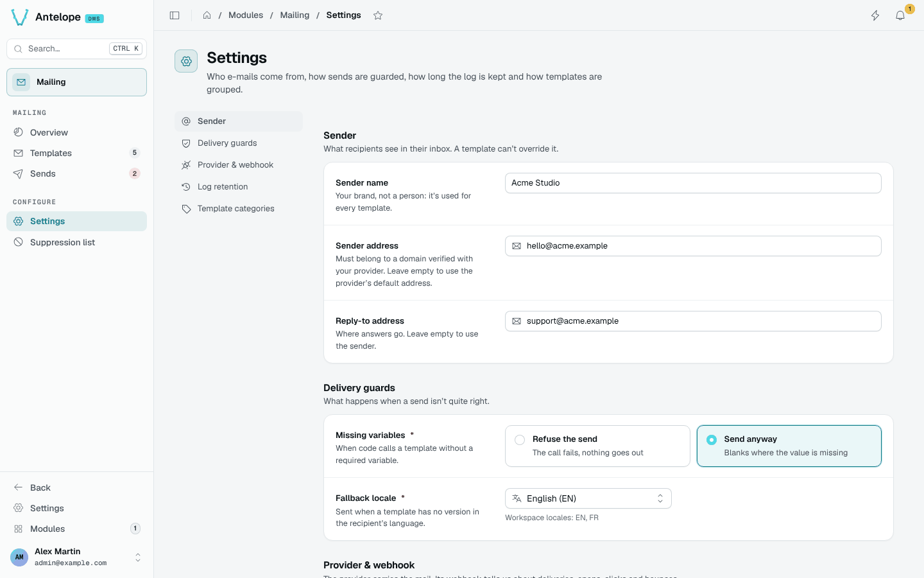
Task: Click the translate icon in Fallback locale
Action: 517,498
